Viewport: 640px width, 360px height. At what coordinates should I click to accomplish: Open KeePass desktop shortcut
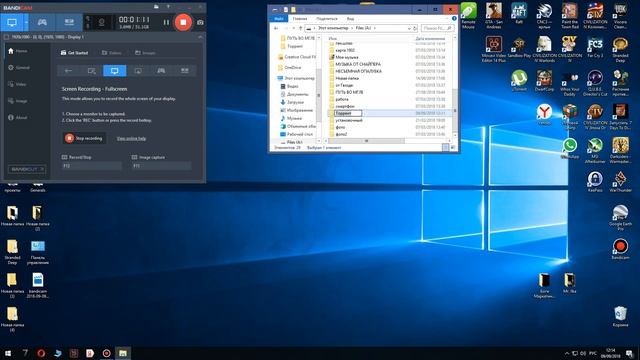click(x=595, y=182)
